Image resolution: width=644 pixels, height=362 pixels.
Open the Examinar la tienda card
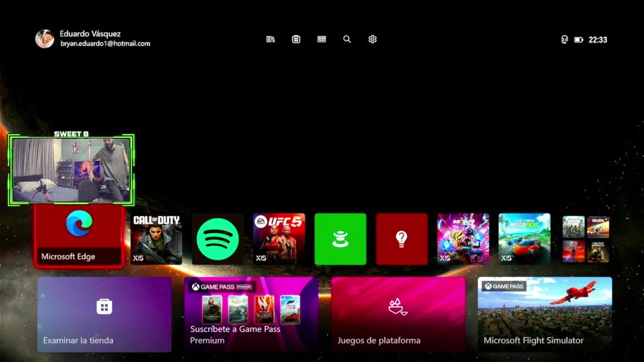pyautogui.click(x=105, y=314)
